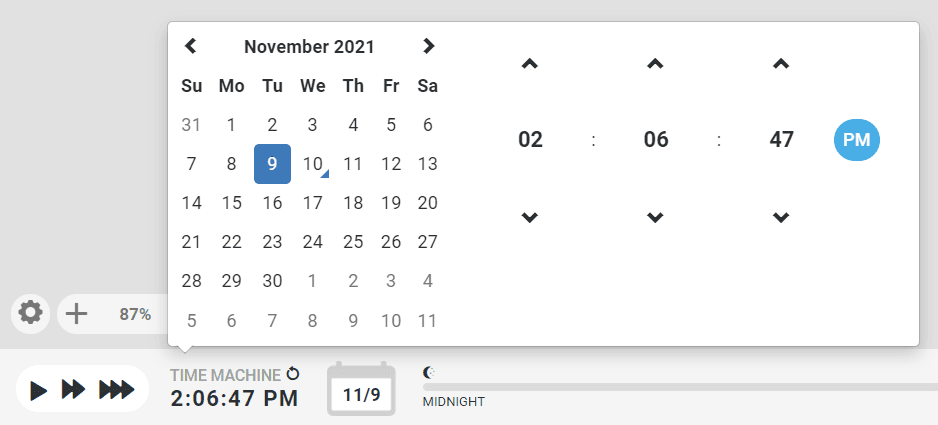The height and width of the screenshot is (425, 938).
Task: Click the play button
Action: click(39, 390)
